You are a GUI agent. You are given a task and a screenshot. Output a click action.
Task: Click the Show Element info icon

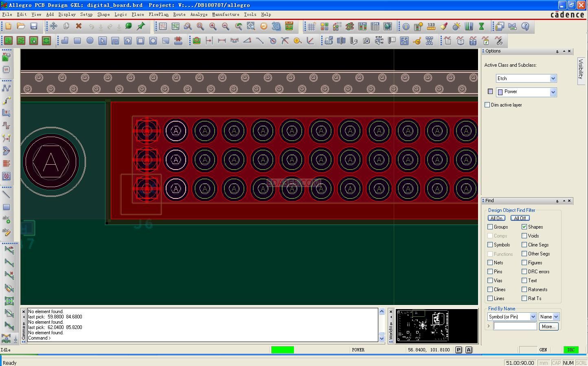406,26
